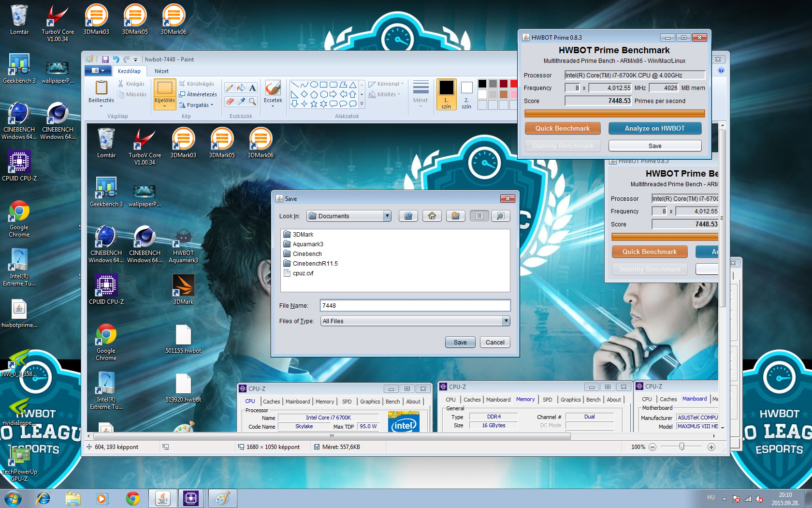Open CPUID CPU-Z desktop shortcut

click(x=19, y=165)
